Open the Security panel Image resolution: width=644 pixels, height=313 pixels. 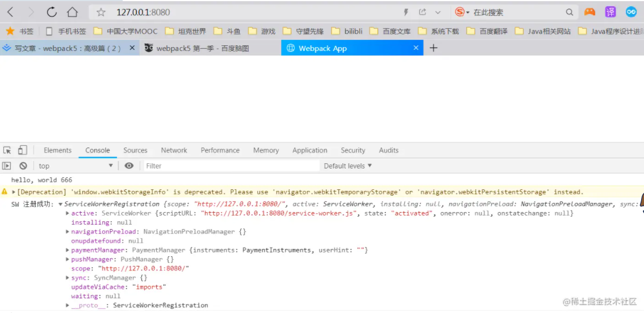[x=353, y=150]
